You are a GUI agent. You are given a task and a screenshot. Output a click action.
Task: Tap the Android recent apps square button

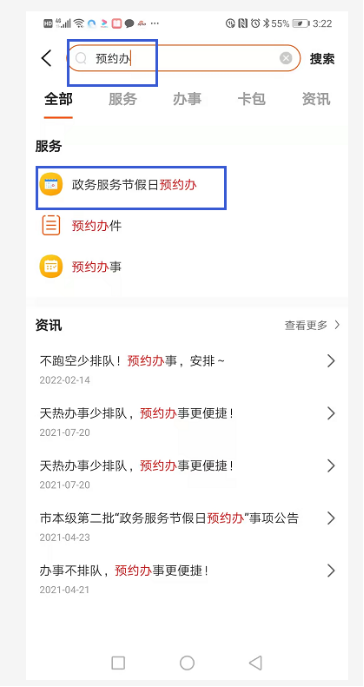118,662
